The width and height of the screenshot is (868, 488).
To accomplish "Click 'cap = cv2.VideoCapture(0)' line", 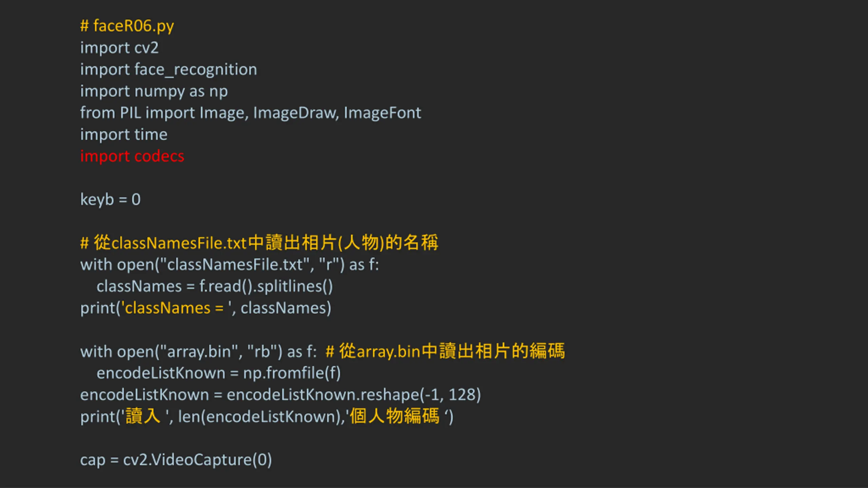I will [176, 460].
